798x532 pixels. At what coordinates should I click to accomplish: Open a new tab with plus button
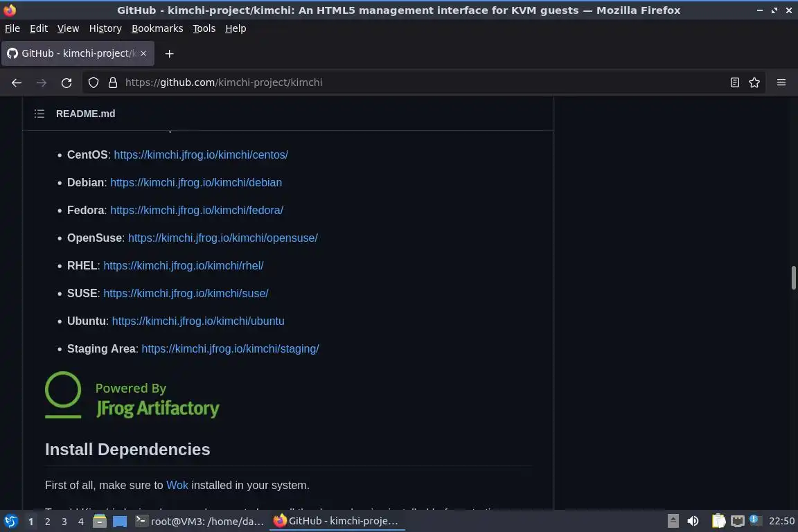(170, 53)
